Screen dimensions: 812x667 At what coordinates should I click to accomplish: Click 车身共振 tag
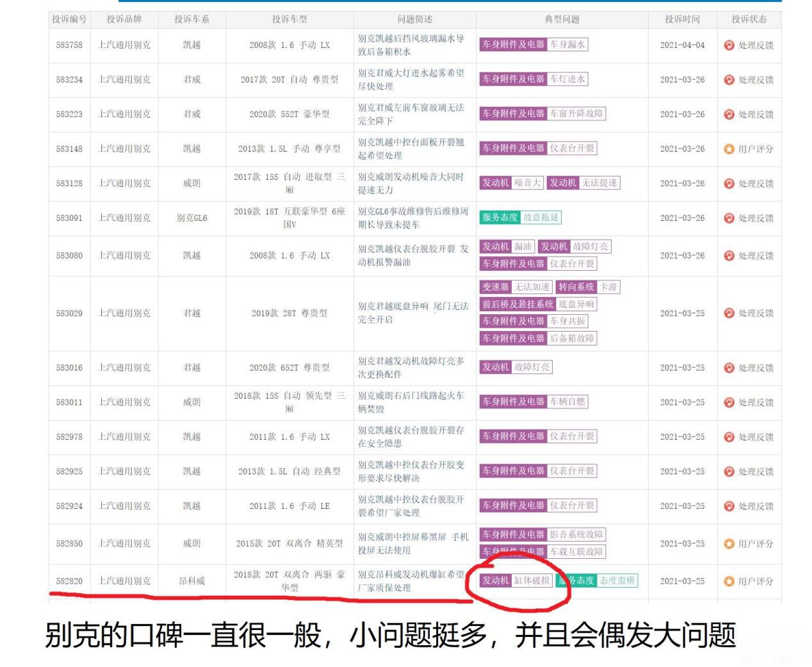(x=533, y=321)
